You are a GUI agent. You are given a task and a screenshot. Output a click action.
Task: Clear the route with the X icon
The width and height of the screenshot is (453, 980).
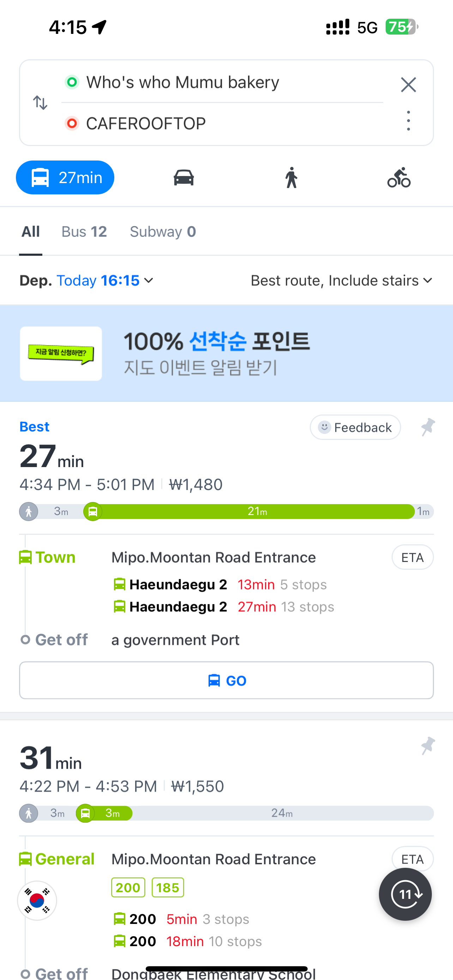tap(408, 84)
